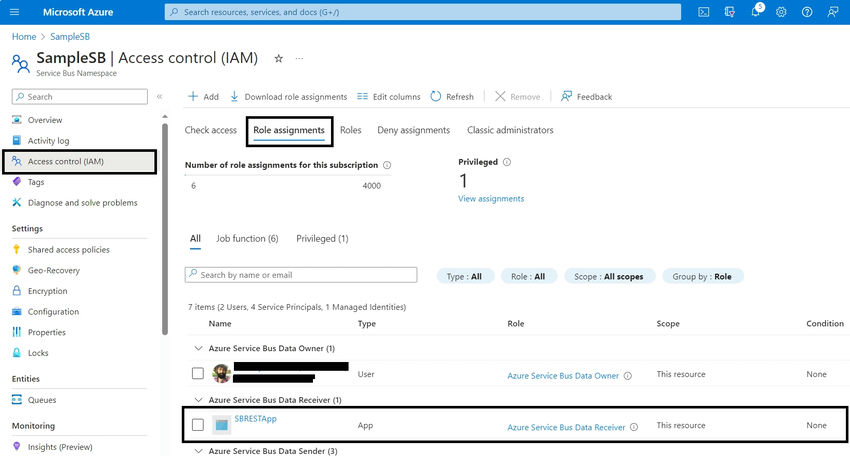The image size is (850, 456).
Task: Collapse the Azure Service Bus Data Receiver group
Action: click(x=198, y=400)
